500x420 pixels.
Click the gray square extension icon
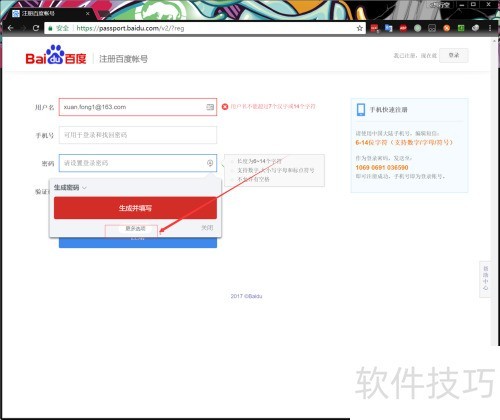(x=432, y=28)
